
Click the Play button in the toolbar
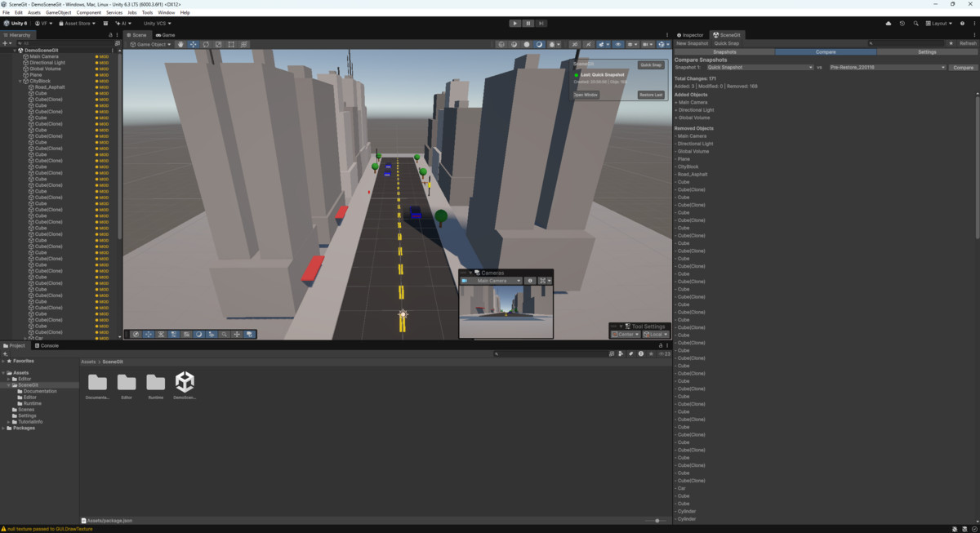[514, 24]
